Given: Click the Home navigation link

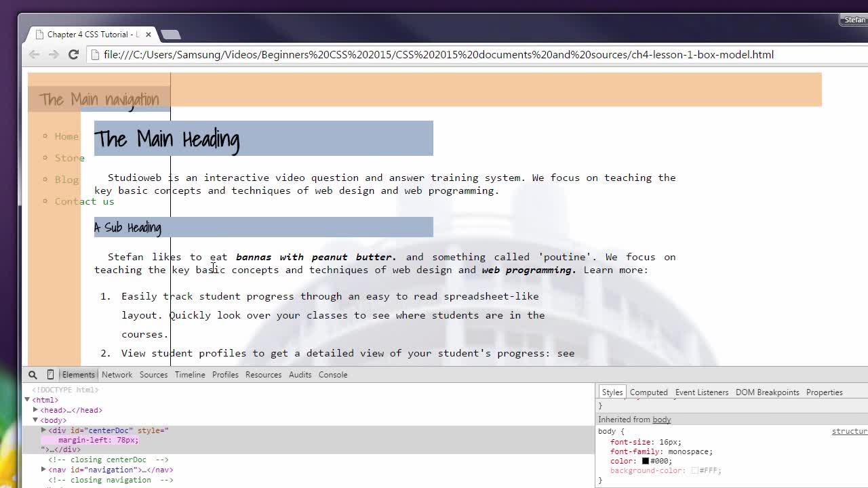Looking at the screenshot, I should point(66,136).
